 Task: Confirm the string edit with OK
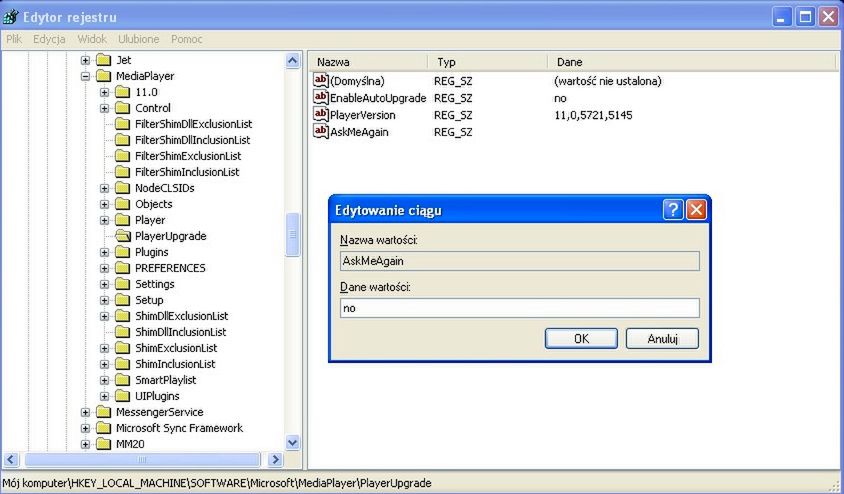point(581,338)
